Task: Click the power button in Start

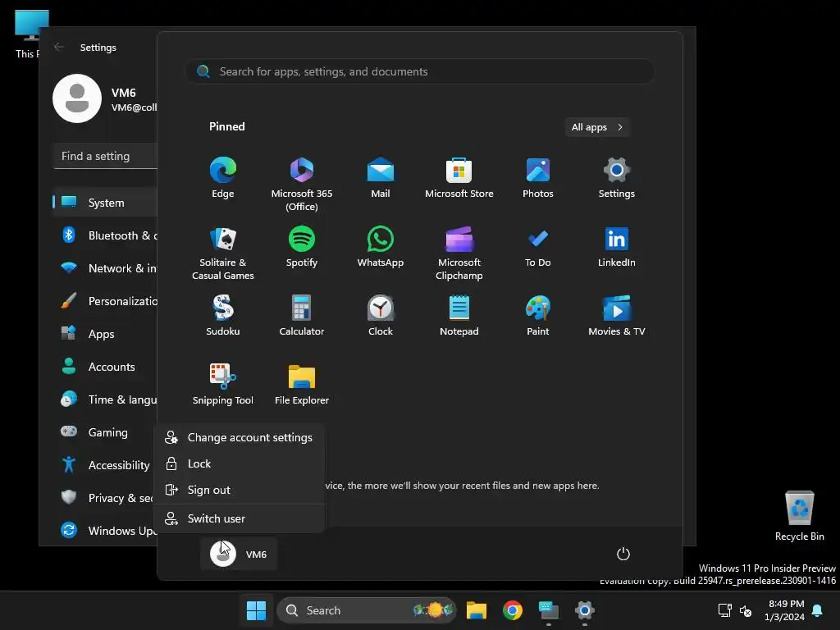Action: [x=623, y=554]
